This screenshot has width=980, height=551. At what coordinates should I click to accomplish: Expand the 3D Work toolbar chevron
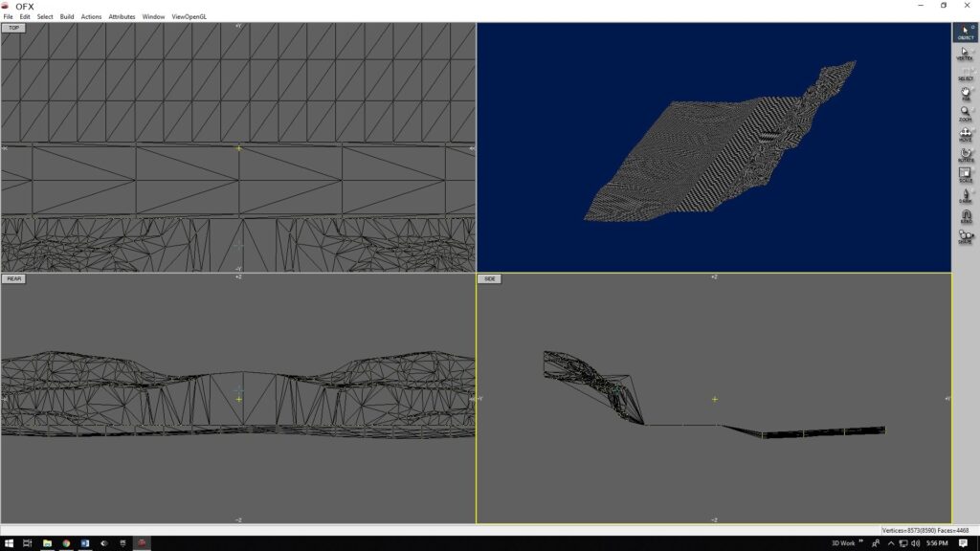point(860,542)
